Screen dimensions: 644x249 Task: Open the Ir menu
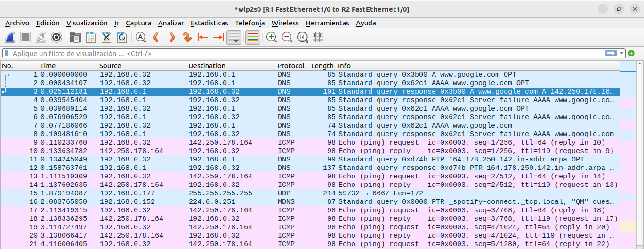tap(116, 23)
